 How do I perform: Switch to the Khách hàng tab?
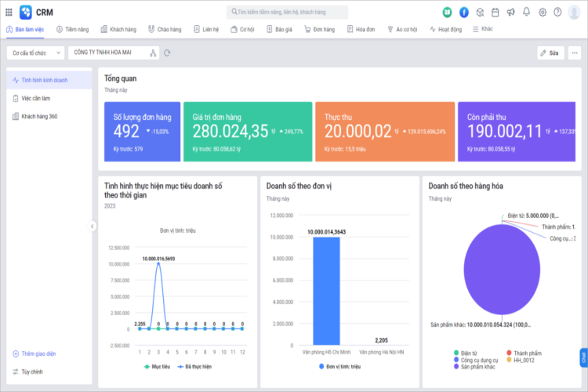(x=118, y=29)
